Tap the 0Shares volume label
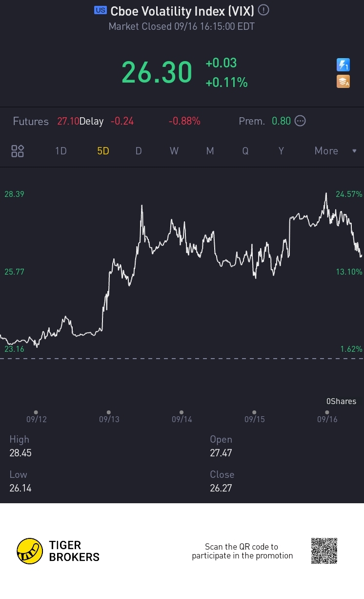Viewport: 364px width, 599px height. [x=342, y=401]
